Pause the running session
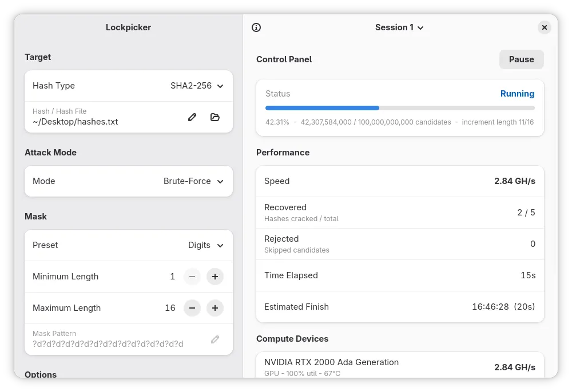 [521, 59]
